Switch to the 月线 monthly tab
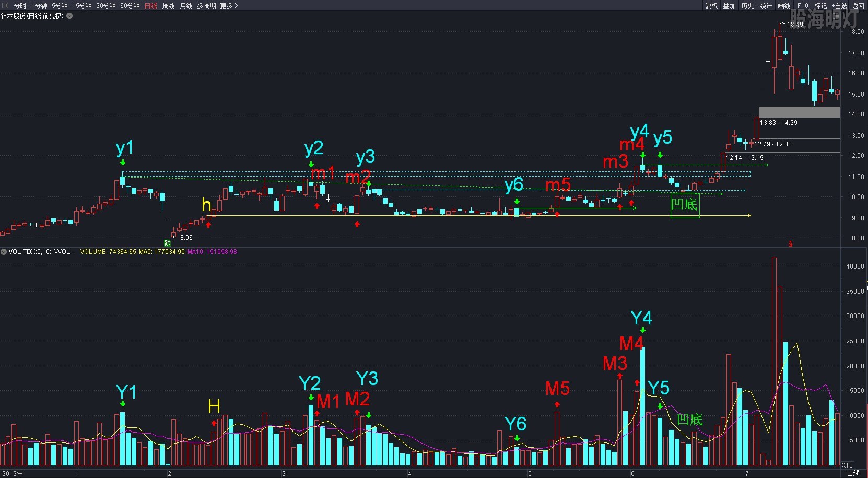 coord(186,6)
